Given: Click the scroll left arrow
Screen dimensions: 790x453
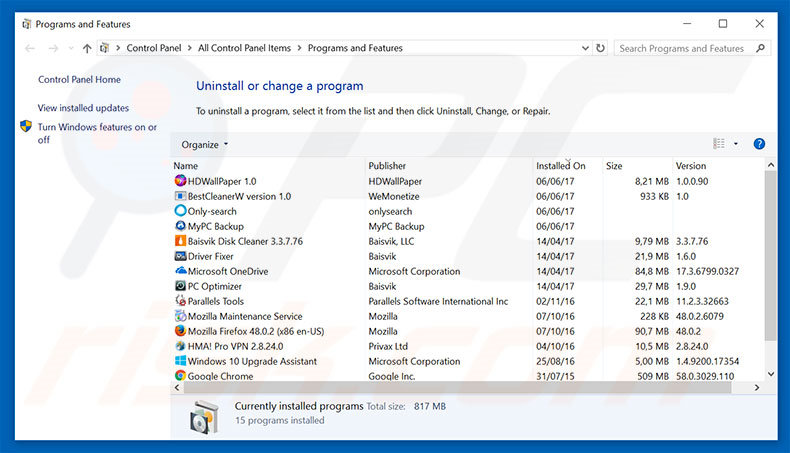Looking at the screenshot, I should coord(177,387).
